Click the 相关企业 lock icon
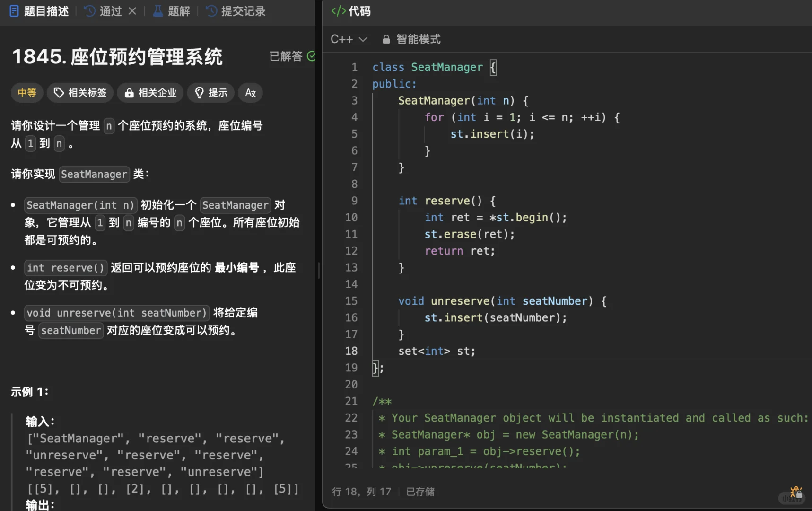The height and width of the screenshot is (511, 812). 129,93
